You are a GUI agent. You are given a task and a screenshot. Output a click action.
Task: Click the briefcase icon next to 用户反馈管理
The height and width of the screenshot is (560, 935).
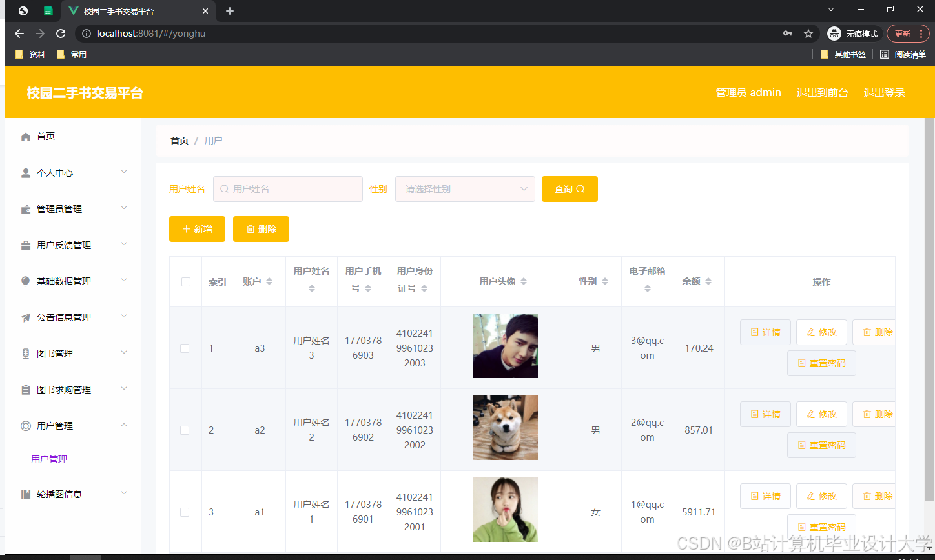[26, 245]
